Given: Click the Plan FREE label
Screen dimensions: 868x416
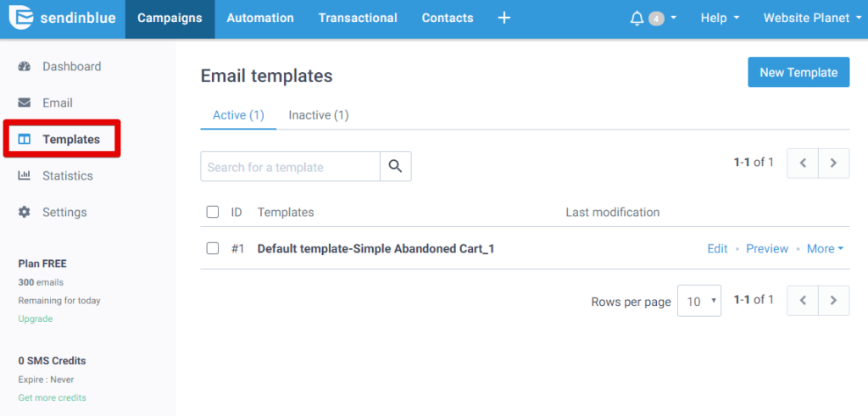Looking at the screenshot, I should (x=42, y=263).
